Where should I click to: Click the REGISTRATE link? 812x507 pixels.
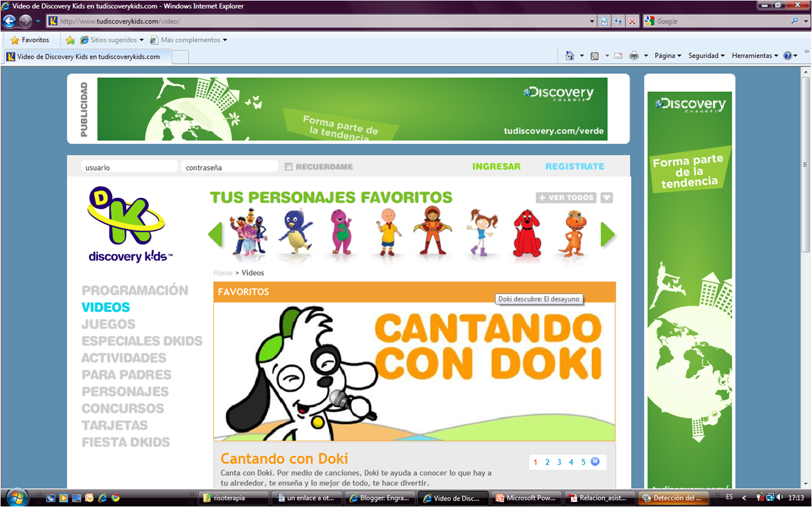pos(575,167)
